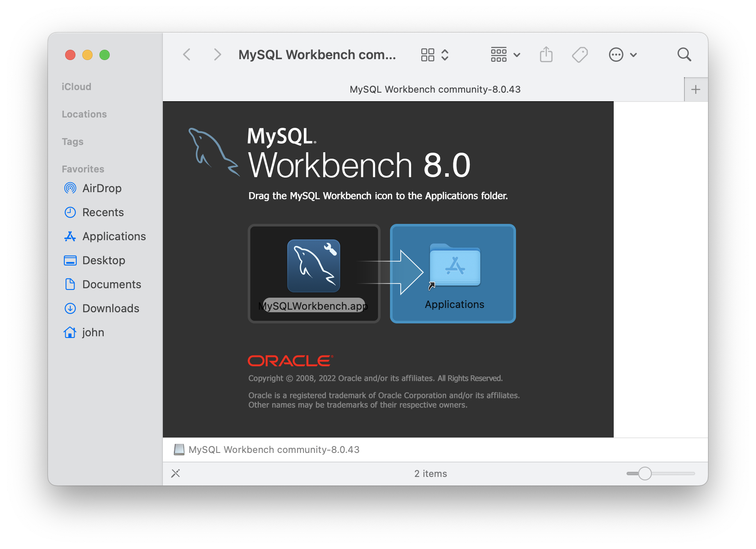
Task: Open the john home folder
Action: 93,332
